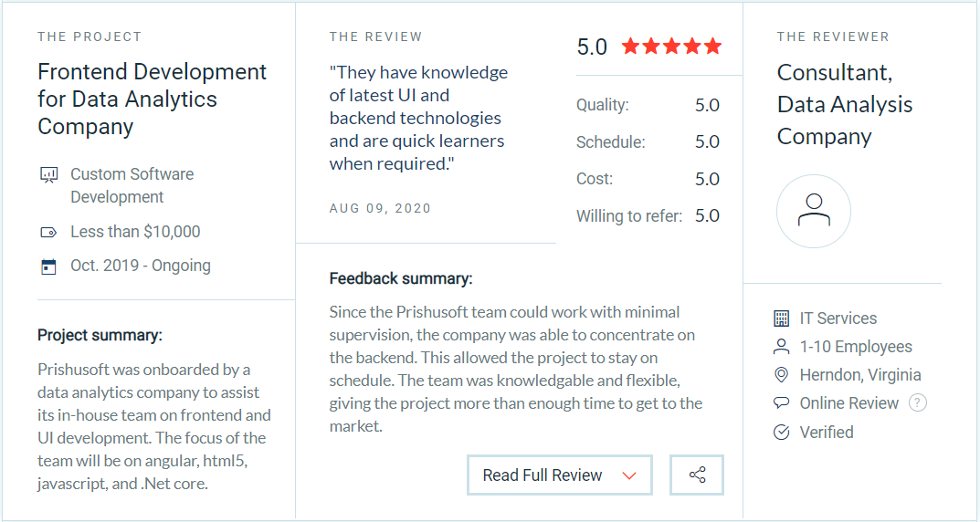
Task: Click the calendar date icon
Action: click(49, 266)
